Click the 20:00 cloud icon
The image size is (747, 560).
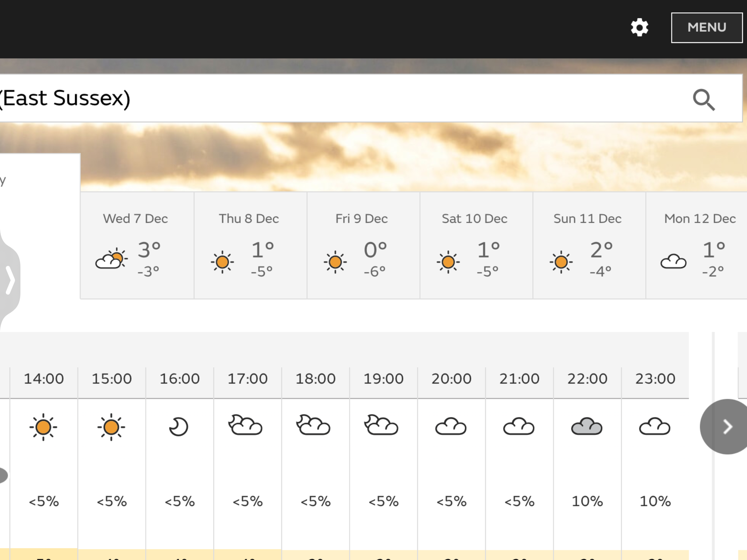click(451, 426)
